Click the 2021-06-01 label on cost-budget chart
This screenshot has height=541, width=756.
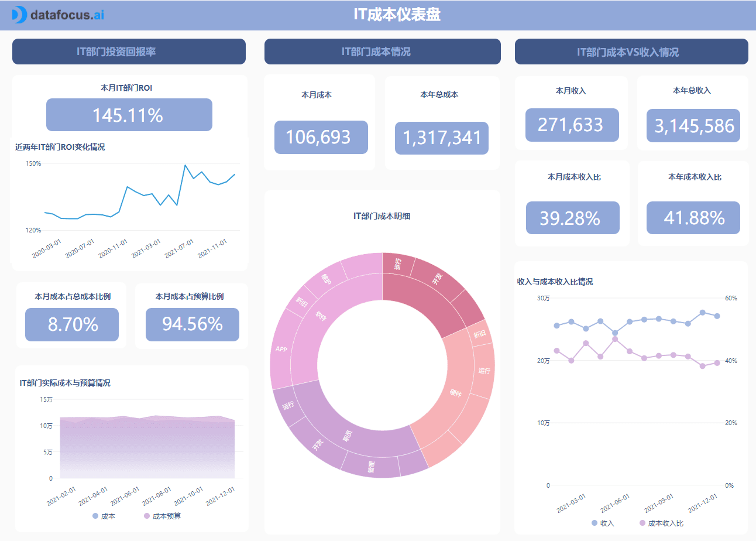pos(125,496)
